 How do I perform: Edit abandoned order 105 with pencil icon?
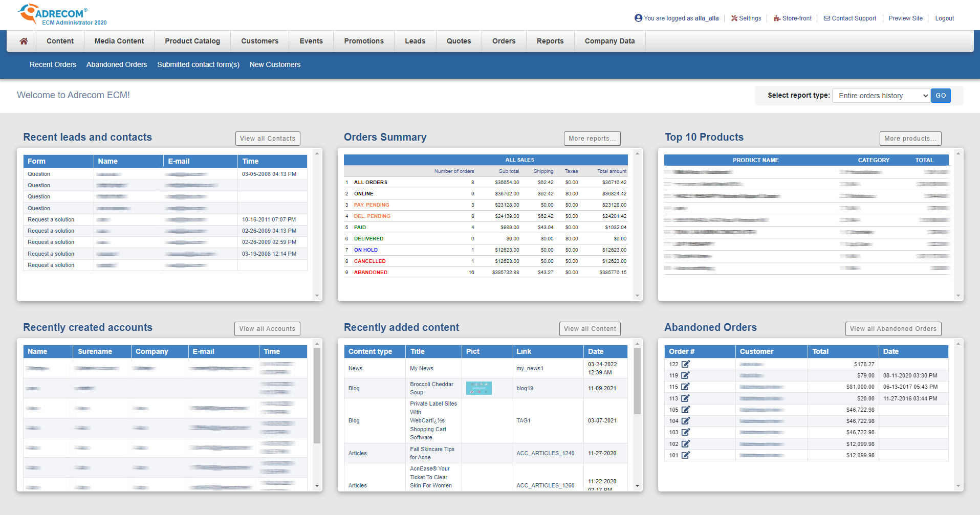tap(686, 409)
